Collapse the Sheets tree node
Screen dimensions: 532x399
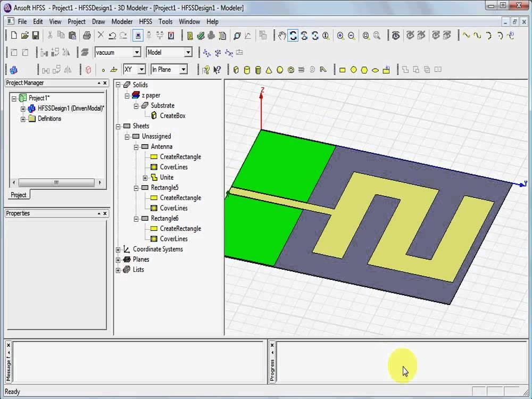[x=118, y=126]
